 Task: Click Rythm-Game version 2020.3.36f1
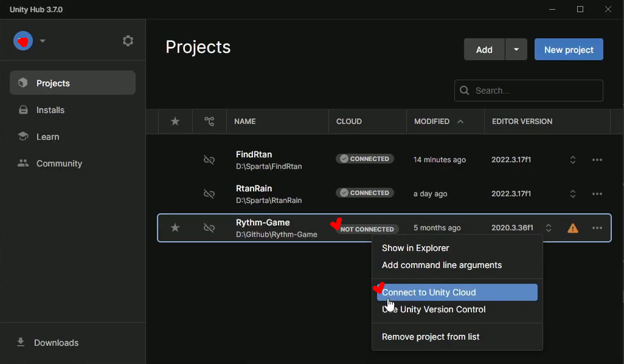click(x=512, y=227)
